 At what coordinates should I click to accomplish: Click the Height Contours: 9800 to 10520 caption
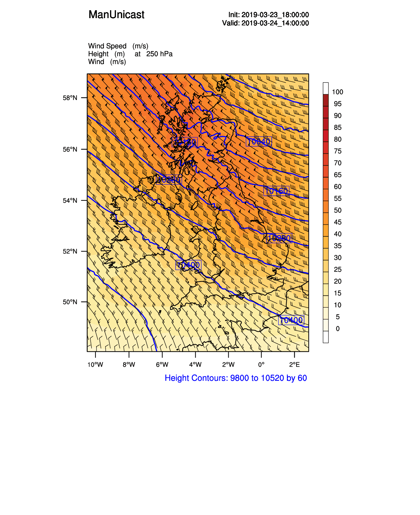236,378
